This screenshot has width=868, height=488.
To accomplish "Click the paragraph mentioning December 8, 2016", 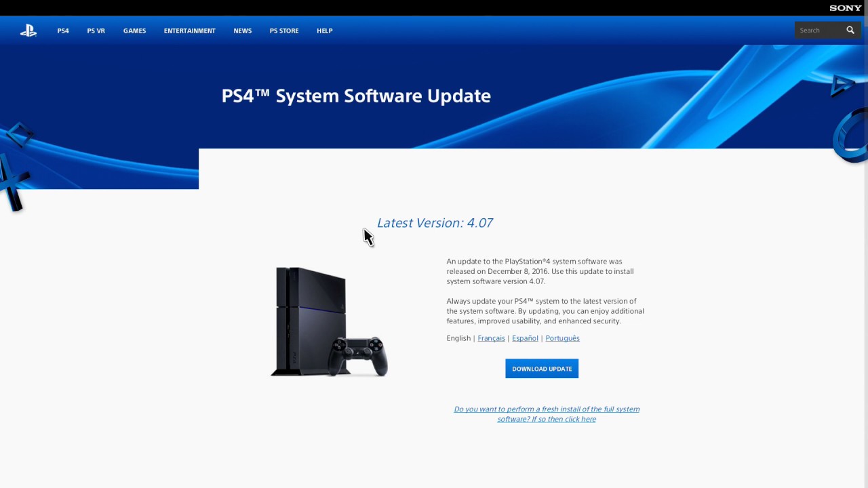I will point(540,271).
